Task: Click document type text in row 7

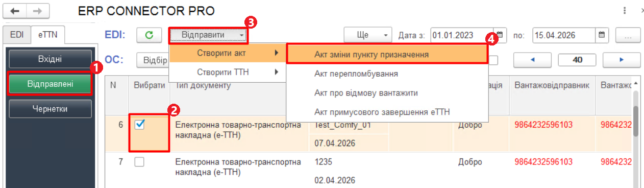Action: pos(238,167)
